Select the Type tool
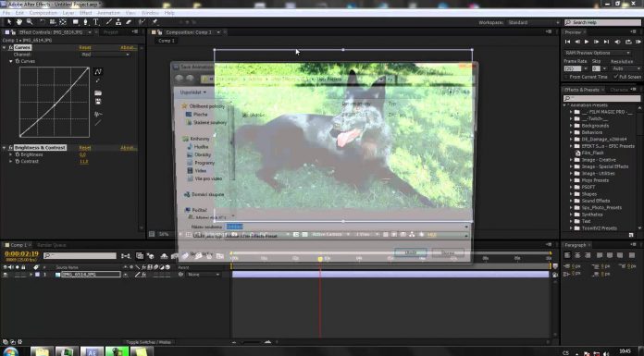Image resolution: width=644 pixels, height=356 pixels. point(95,22)
